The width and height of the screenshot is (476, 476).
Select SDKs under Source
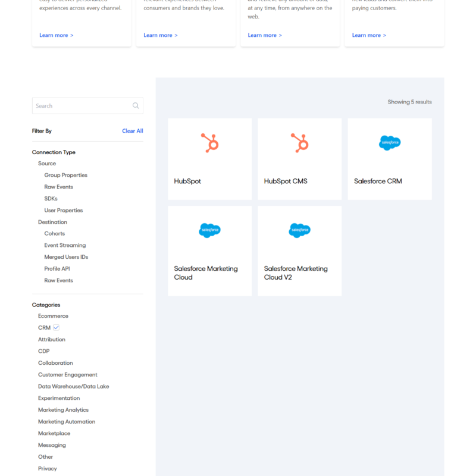tap(51, 199)
